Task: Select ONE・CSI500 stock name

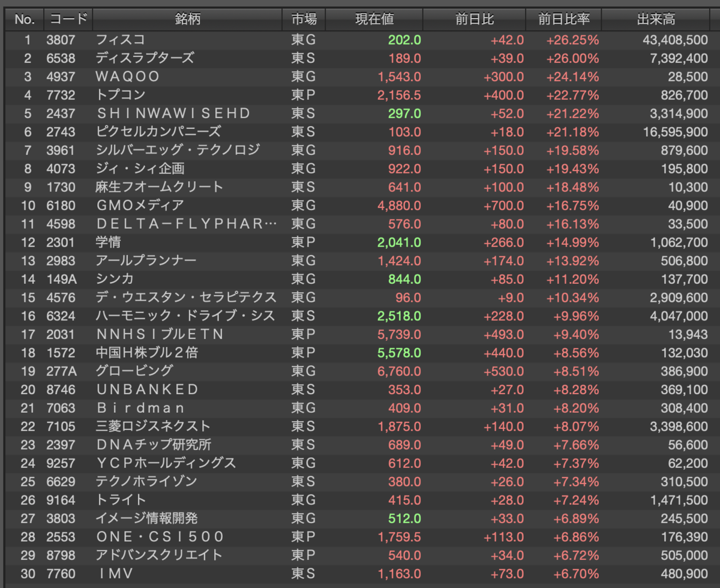Action: coord(160,536)
